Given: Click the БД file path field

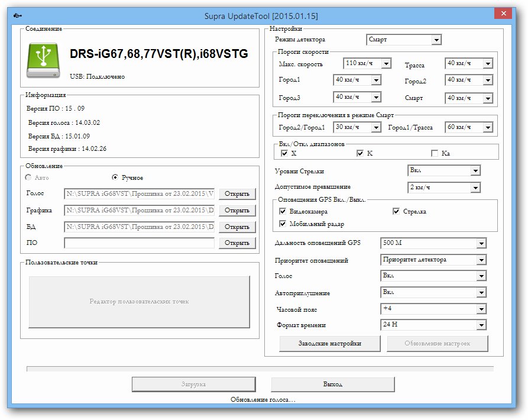Looking at the screenshot, I should (x=139, y=227).
